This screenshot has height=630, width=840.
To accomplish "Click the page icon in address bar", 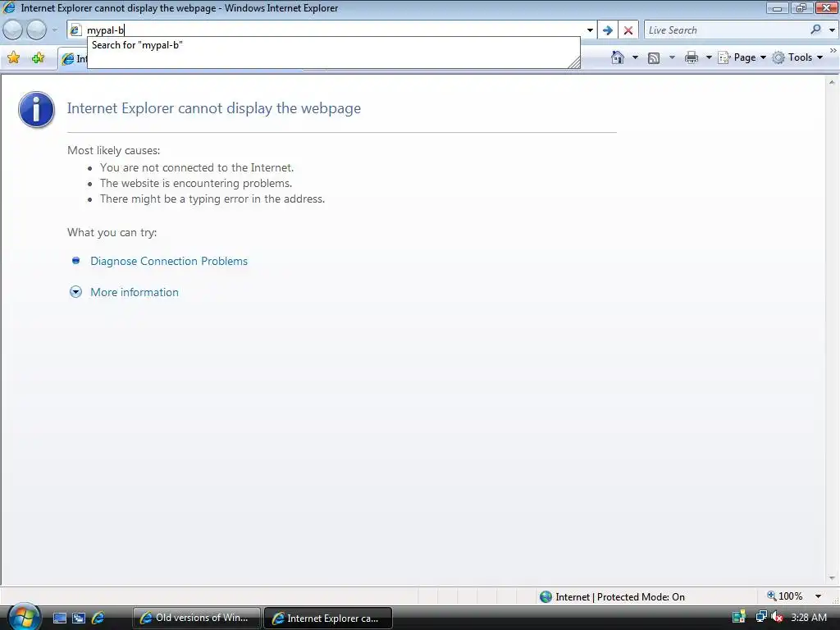I will coord(75,30).
